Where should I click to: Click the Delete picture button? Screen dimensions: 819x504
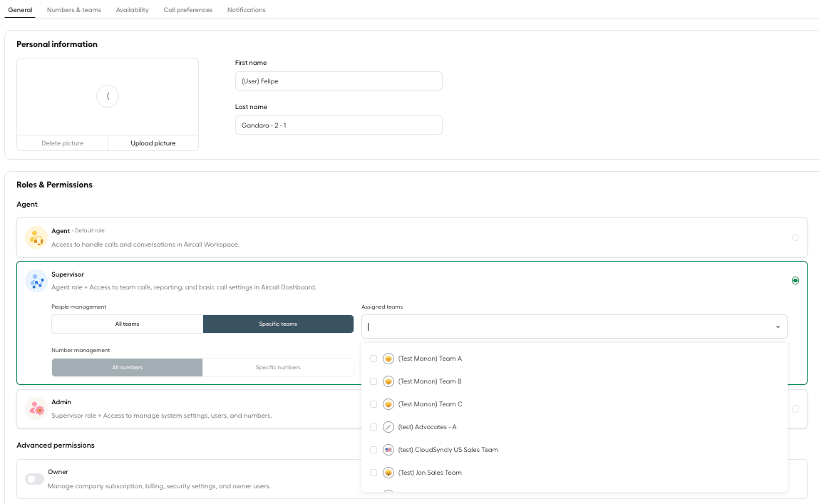(63, 143)
